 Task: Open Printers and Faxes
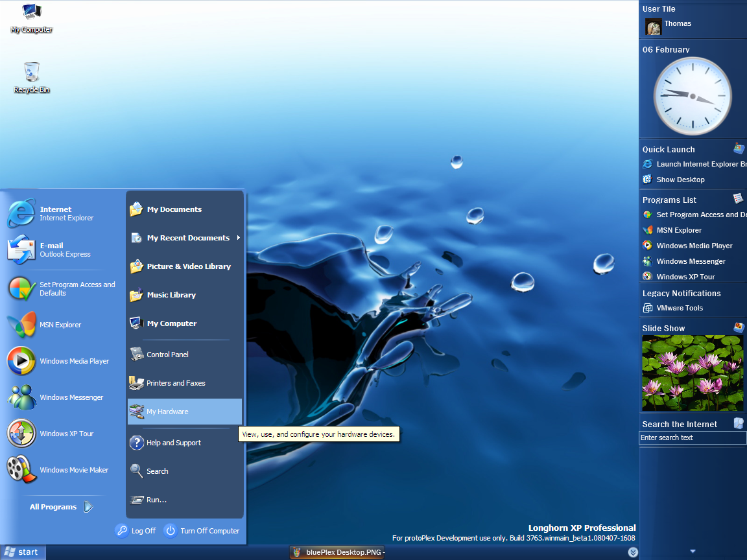185,383
